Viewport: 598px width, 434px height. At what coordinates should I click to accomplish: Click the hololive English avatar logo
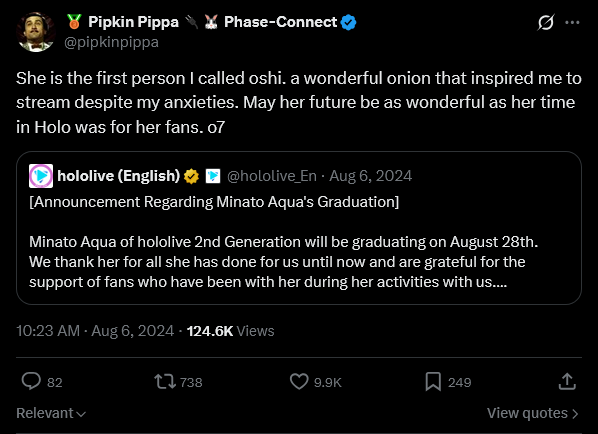coord(41,176)
